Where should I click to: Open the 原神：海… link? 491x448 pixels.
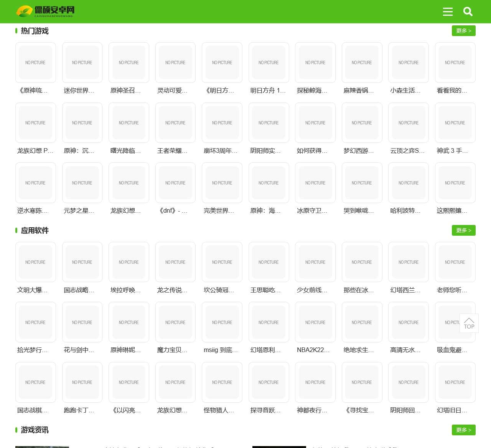pyautogui.click(x=265, y=211)
